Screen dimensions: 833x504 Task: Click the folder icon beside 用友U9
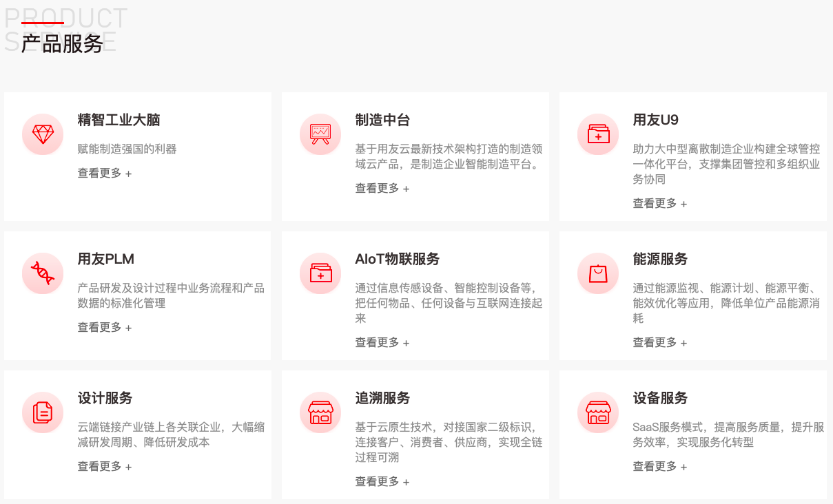tap(598, 134)
